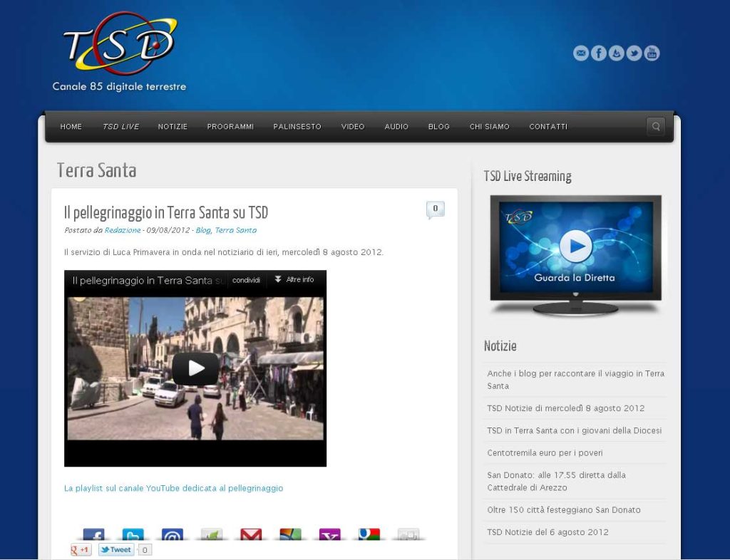Click the email icon in the header
Viewport: 730px width, 560px height.
pos(581,53)
